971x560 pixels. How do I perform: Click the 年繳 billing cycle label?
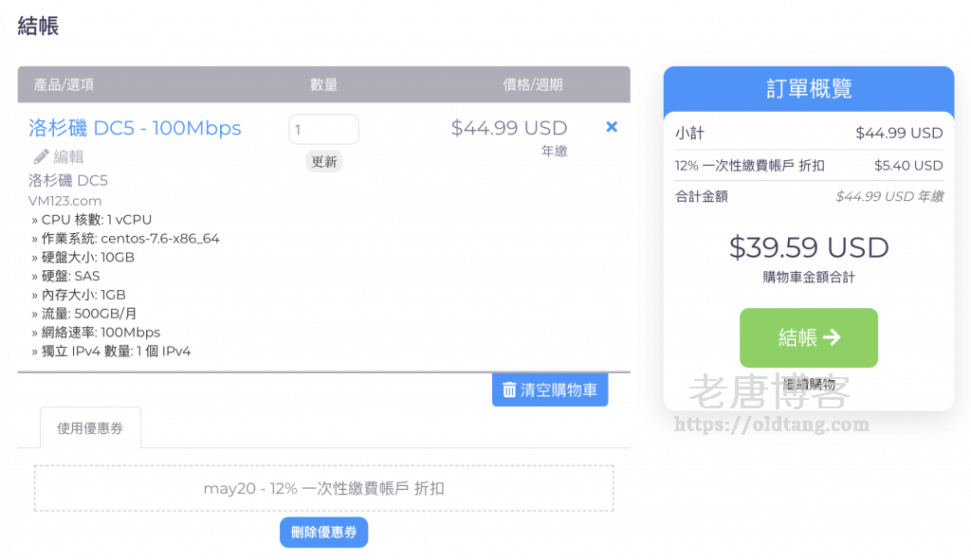(x=555, y=152)
